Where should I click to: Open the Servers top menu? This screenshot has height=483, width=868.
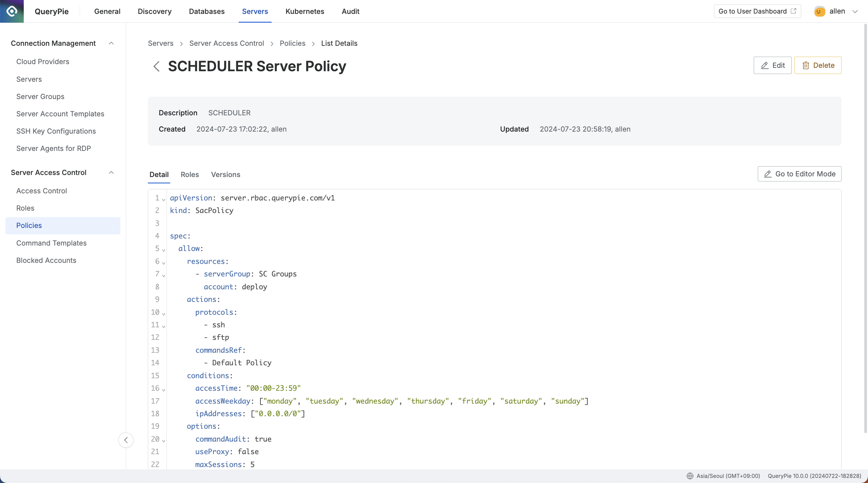point(255,11)
